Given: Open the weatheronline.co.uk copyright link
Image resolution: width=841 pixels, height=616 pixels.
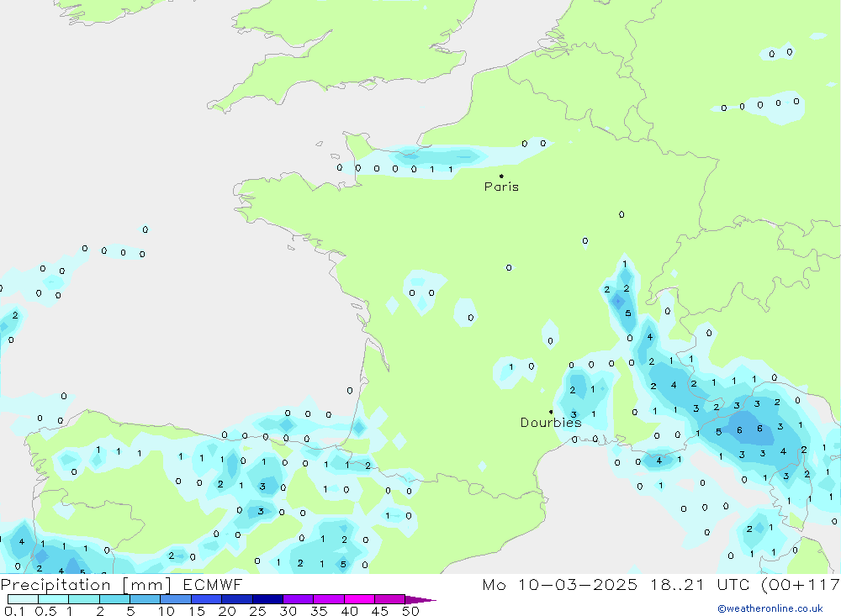Looking at the screenshot, I should [x=770, y=608].
